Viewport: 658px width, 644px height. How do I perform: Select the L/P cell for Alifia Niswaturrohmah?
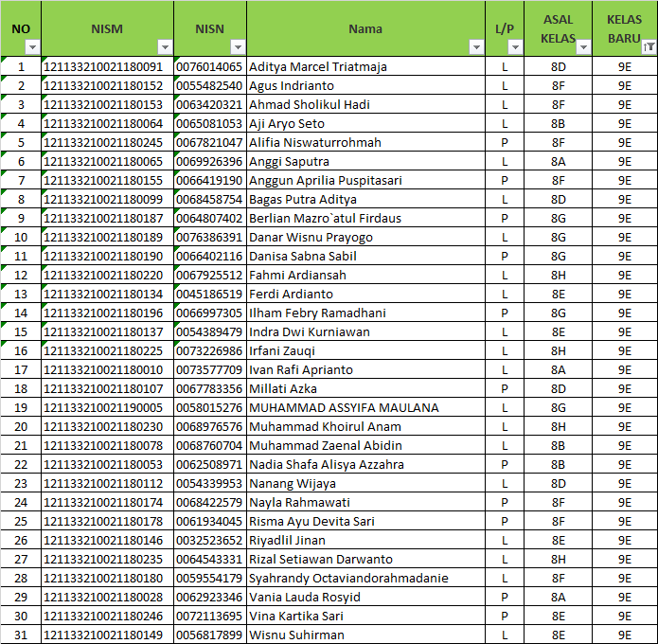click(x=505, y=142)
